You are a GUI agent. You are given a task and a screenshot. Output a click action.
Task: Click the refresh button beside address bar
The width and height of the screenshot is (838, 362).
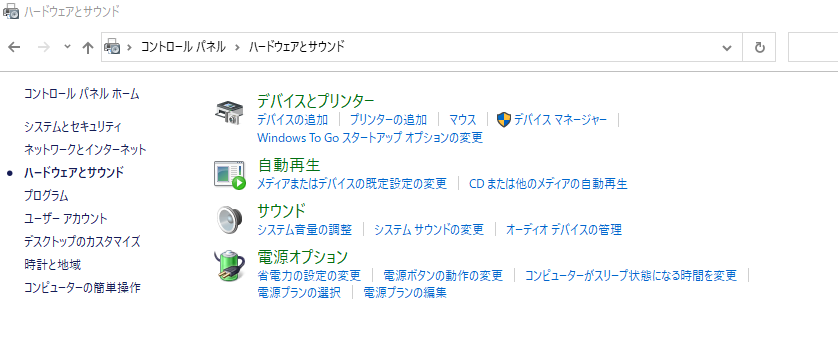pyautogui.click(x=759, y=47)
